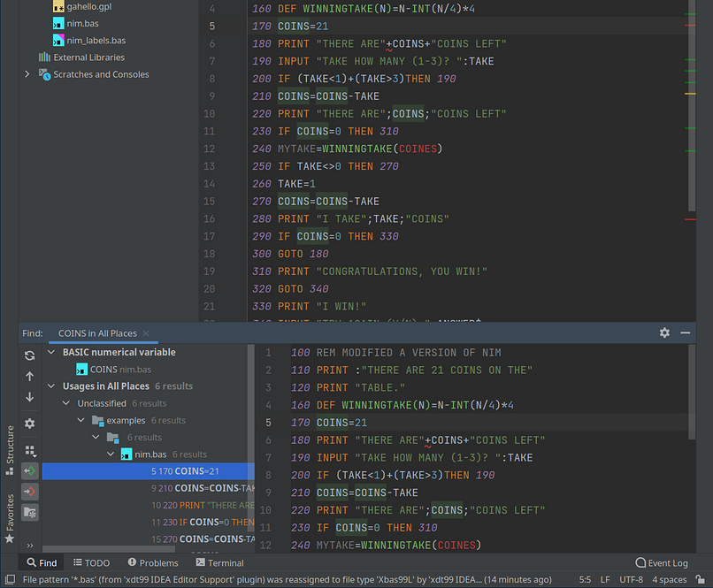Change the UTF-8 file encoding
Screen dimensions: 713x588
click(x=630, y=580)
